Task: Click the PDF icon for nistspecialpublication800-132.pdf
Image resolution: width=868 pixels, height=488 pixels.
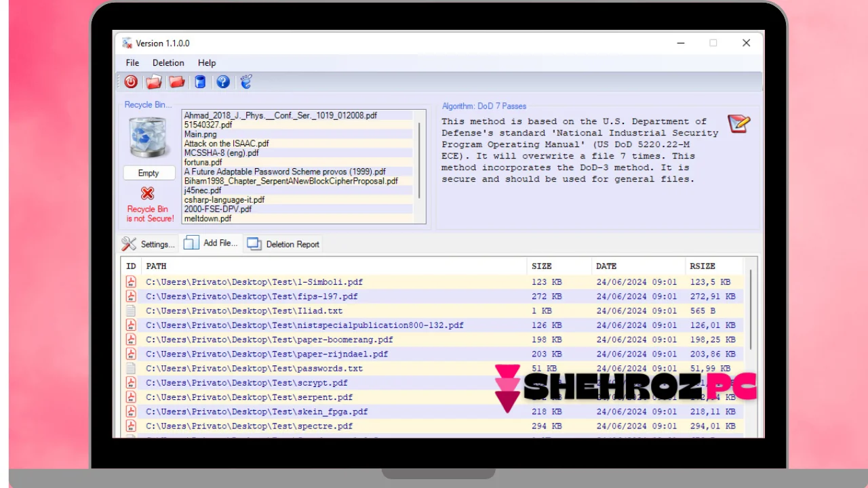Action: click(131, 325)
